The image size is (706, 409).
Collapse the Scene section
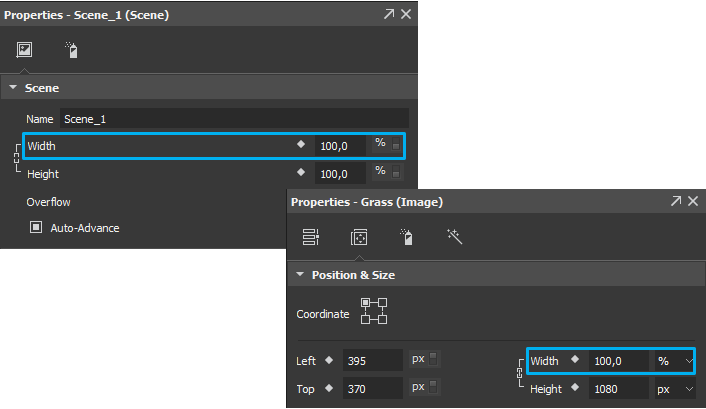pyautogui.click(x=13, y=87)
